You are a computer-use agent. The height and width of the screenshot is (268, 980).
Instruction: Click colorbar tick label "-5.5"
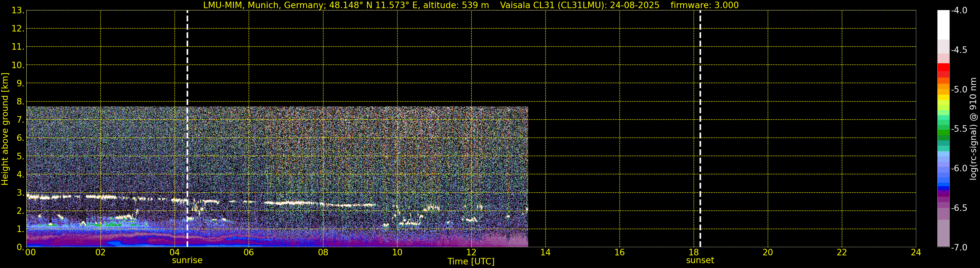point(959,129)
